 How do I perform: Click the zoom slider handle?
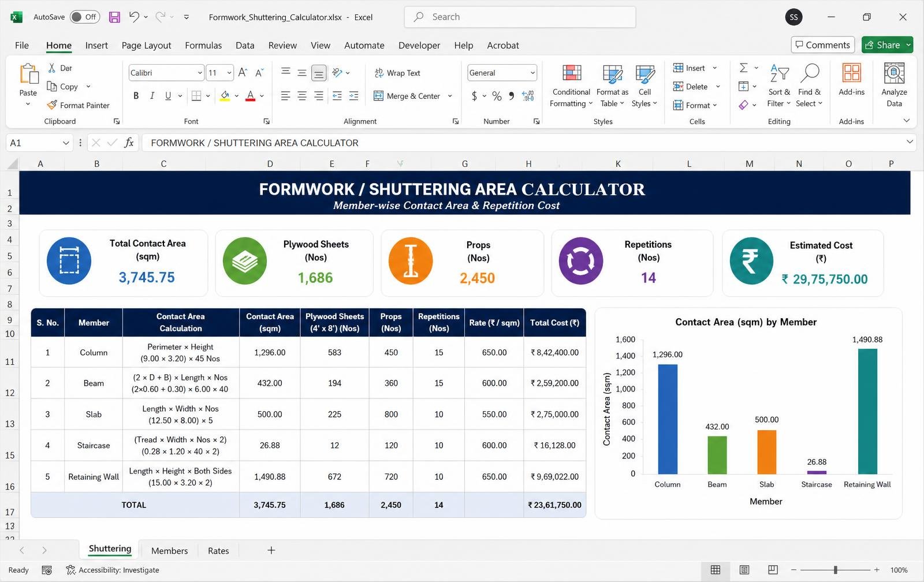(x=835, y=570)
